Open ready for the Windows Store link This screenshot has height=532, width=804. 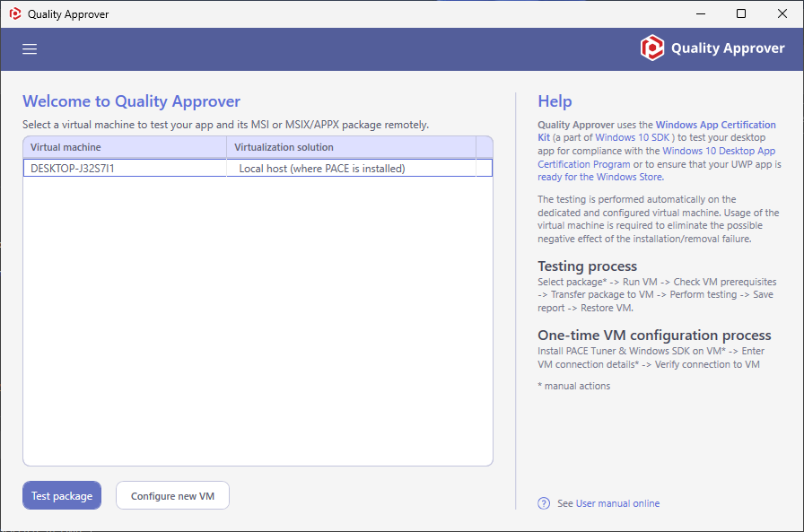tap(600, 177)
